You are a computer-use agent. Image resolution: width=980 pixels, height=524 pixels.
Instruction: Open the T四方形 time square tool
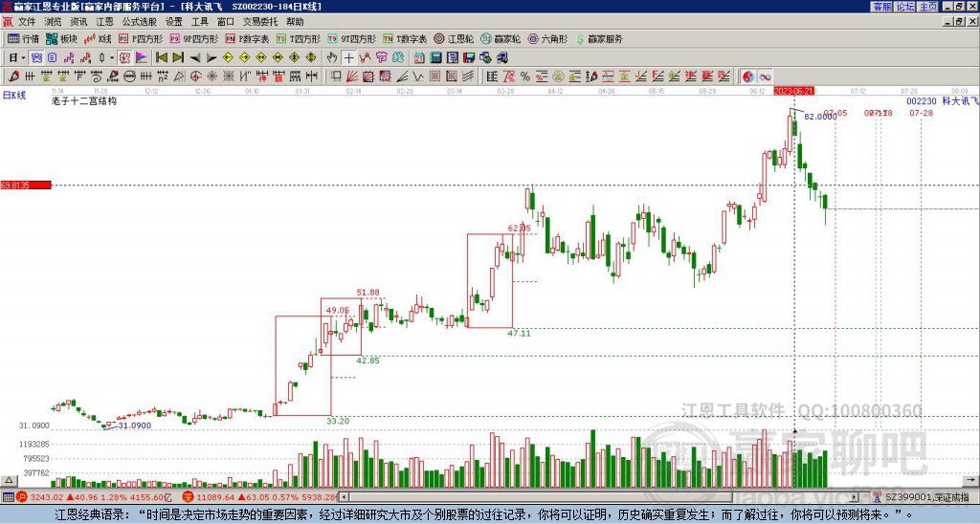[299, 38]
